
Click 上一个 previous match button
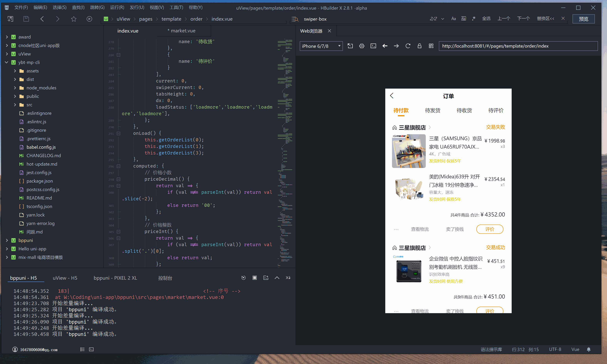coord(504,19)
